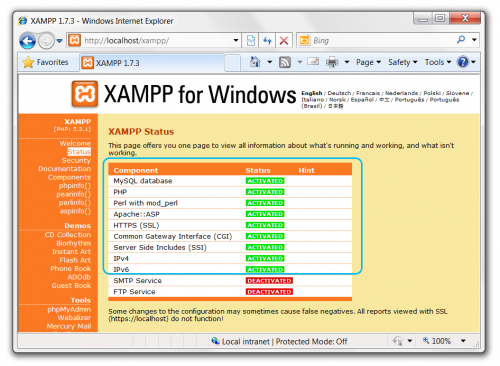Click the DEACTIVATED badge for SMTP Service
The width and height of the screenshot is (500, 366).
(269, 281)
